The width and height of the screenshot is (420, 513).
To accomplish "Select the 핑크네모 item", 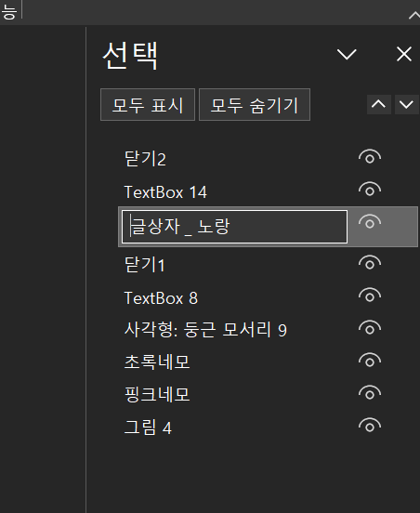I will click(x=157, y=394).
